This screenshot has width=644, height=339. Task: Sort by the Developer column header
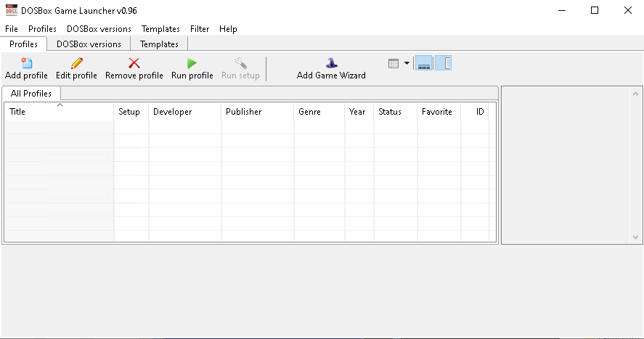click(x=184, y=112)
